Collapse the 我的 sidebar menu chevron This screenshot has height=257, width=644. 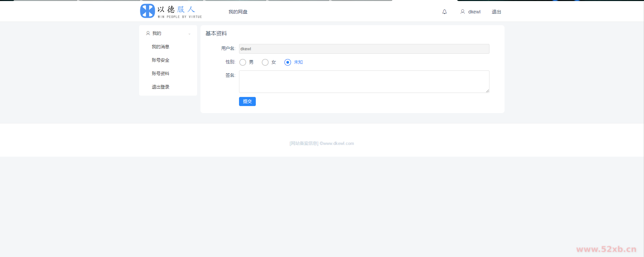[189, 34]
